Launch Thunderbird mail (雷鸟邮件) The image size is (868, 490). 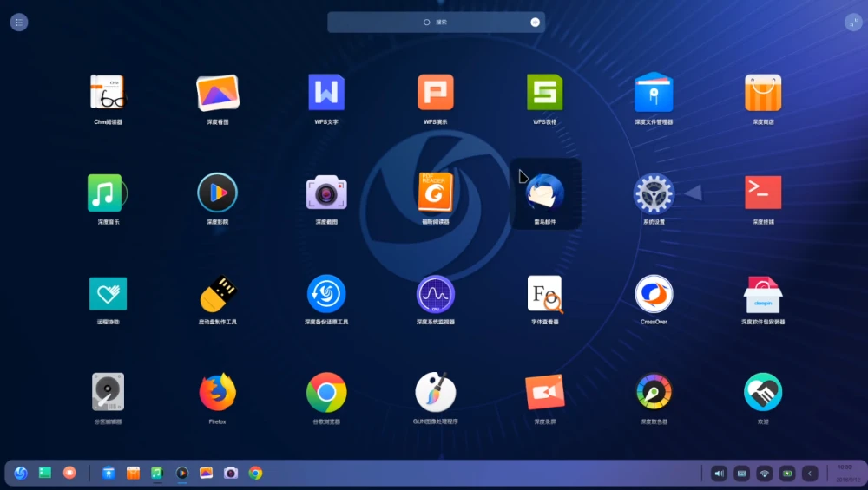click(545, 193)
